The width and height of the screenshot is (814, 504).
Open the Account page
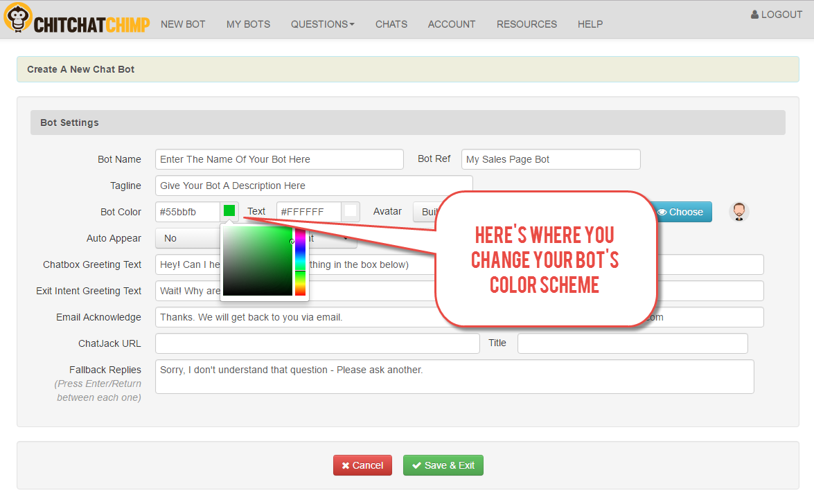click(452, 24)
